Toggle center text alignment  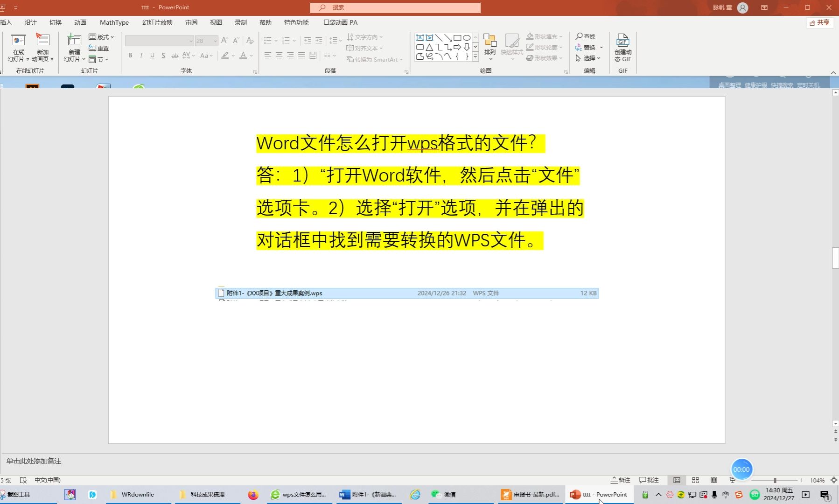pyautogui.click(x=279, y=56)
